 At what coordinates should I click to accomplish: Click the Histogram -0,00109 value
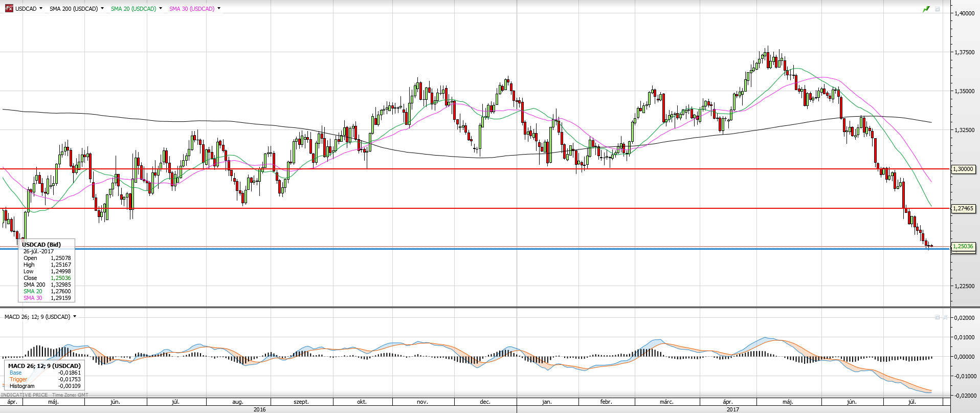(x=70, y=386)
